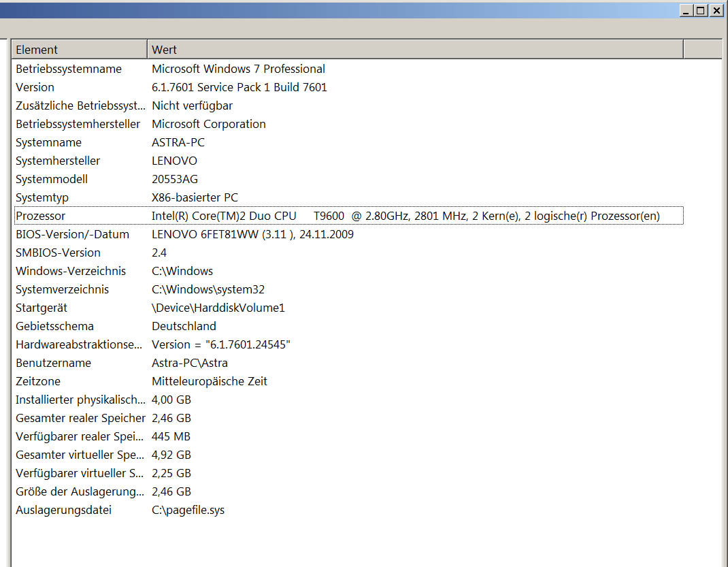Maximize the system information window
Image resolution: width=728 pixels, height=567 pixels.
(701, 10)
